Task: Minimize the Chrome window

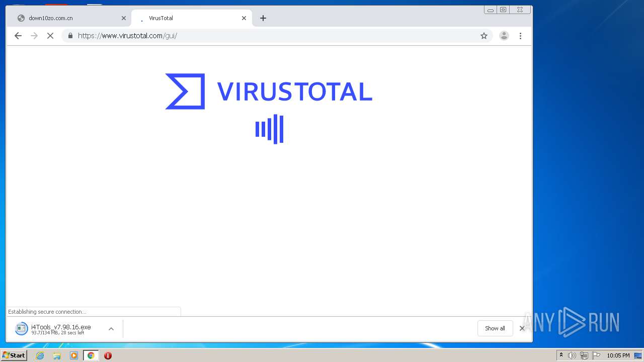Action: 491,10
